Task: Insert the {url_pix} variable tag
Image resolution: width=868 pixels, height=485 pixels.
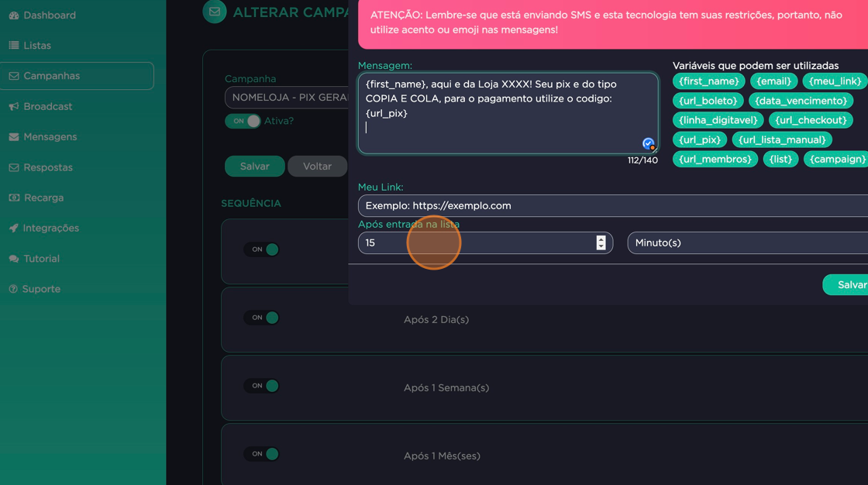Action: [x=700, y=140]
